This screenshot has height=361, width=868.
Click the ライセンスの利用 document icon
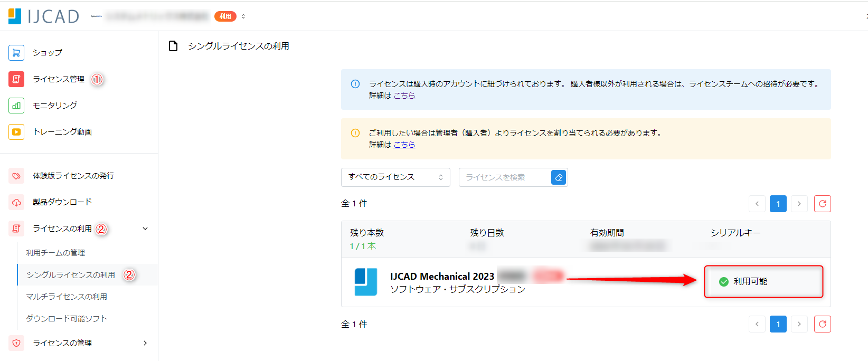tap(16, 229)
